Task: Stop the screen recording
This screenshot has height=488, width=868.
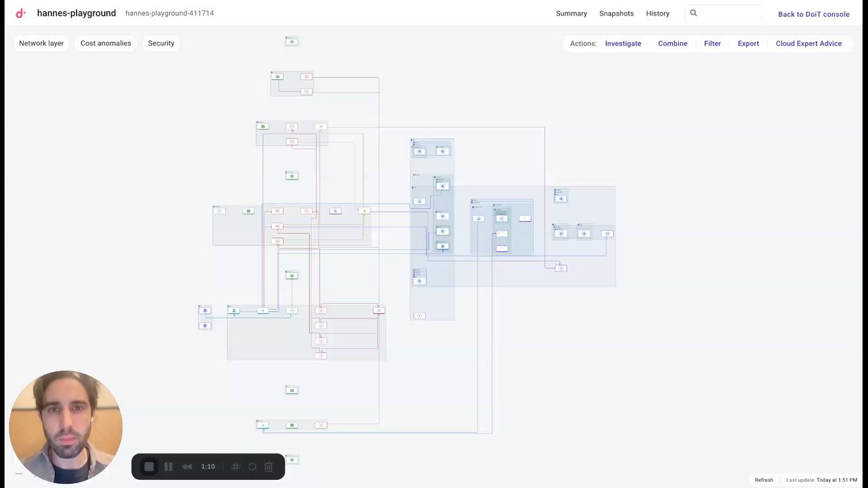Action: point(149,466)
